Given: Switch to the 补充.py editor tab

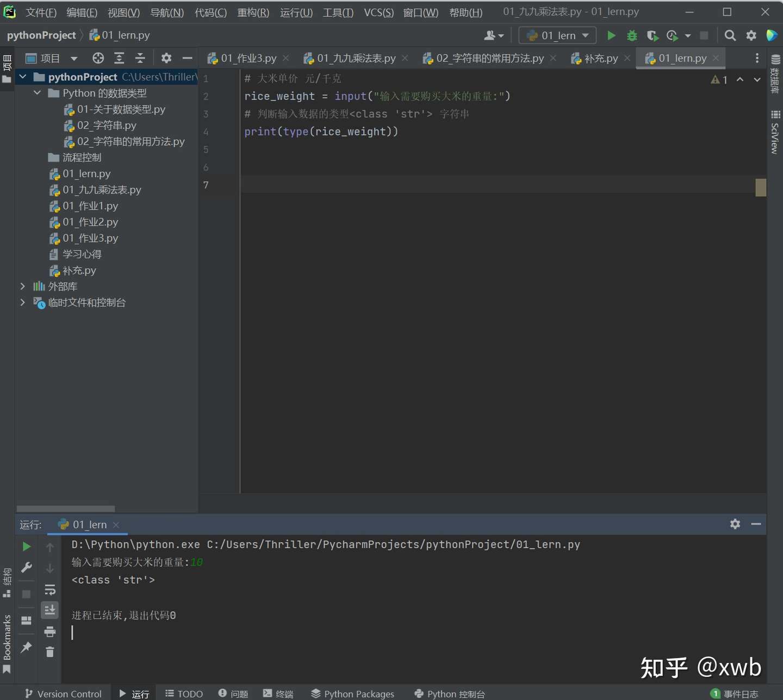Looking at the screenshot, I should 600,58.
